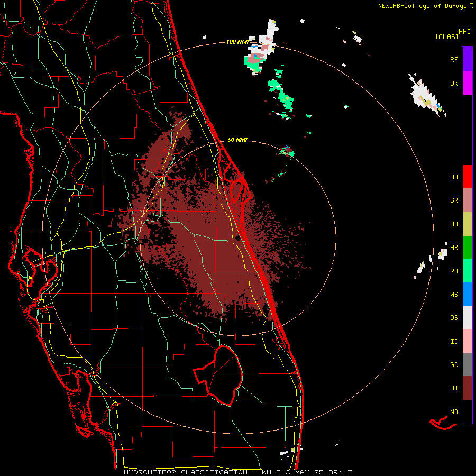Click the RF purple legend swatch

point(467,59)
